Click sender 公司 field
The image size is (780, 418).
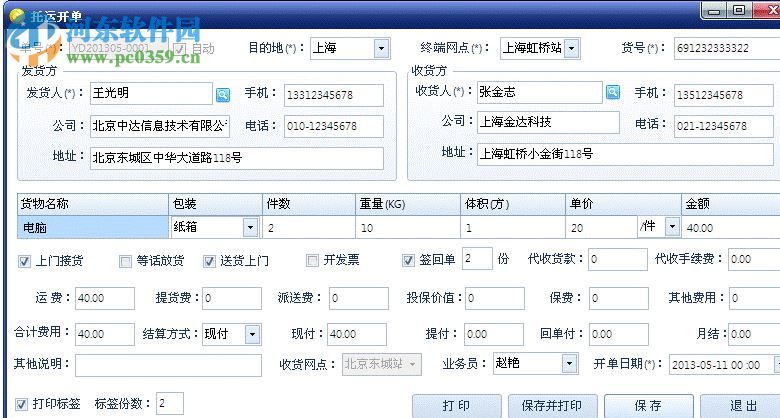point(160,126)
